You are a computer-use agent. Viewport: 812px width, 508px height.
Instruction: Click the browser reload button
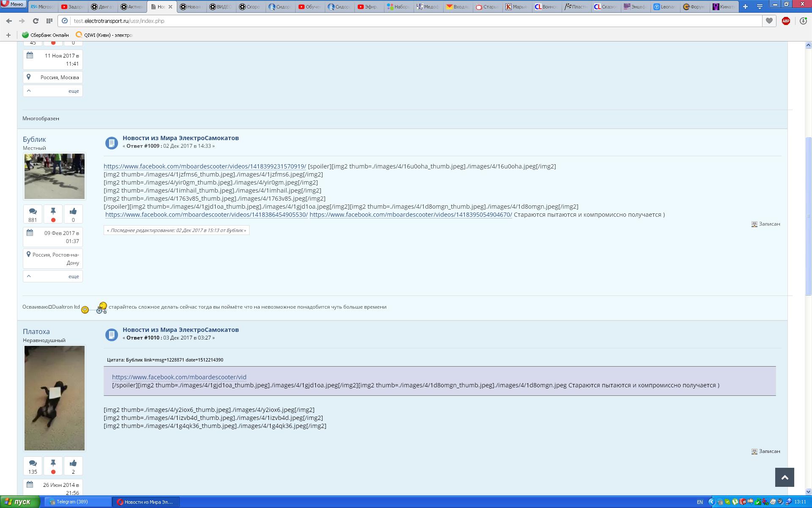[36, 21]
